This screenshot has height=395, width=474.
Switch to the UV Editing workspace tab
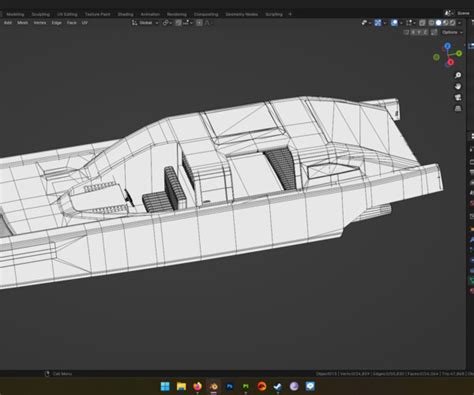click(67, 14)
